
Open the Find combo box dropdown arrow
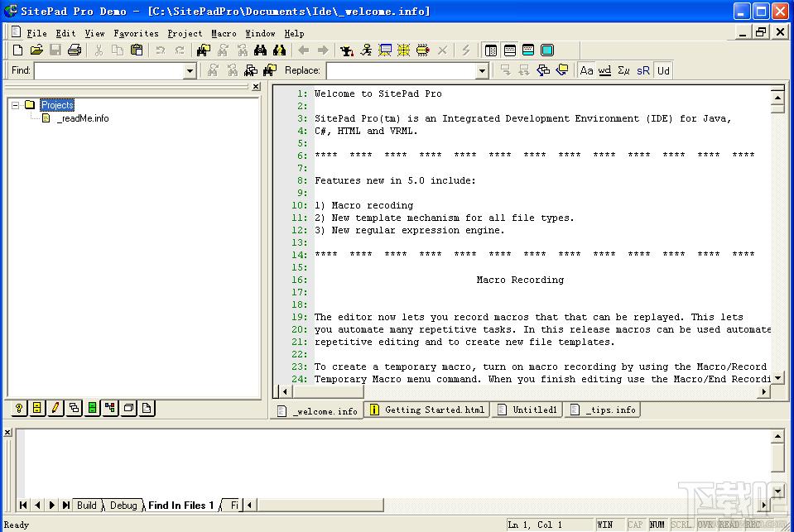point(190,71)
